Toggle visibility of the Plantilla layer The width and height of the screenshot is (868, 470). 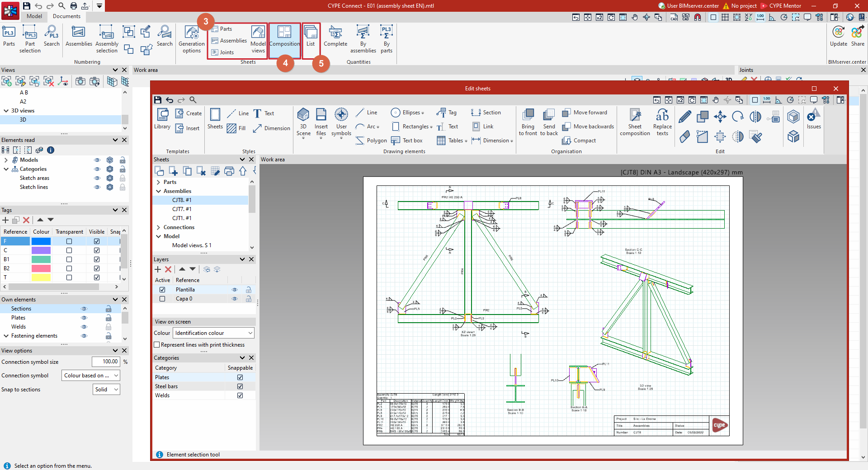click(x=235, y=290)
